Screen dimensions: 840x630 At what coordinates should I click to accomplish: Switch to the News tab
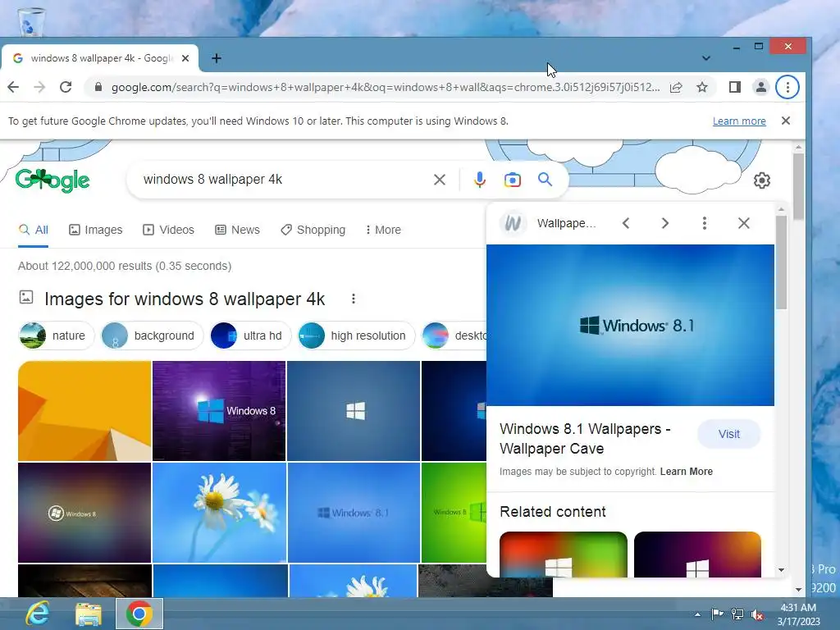pyautogui.click(x=237, y=230)
